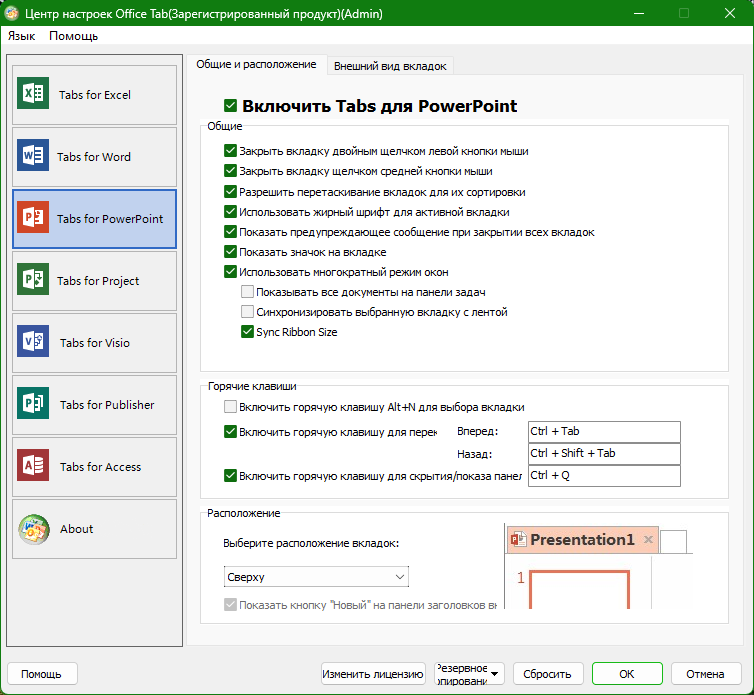Open the Резервное копирование dropdown button

[469, 674]
